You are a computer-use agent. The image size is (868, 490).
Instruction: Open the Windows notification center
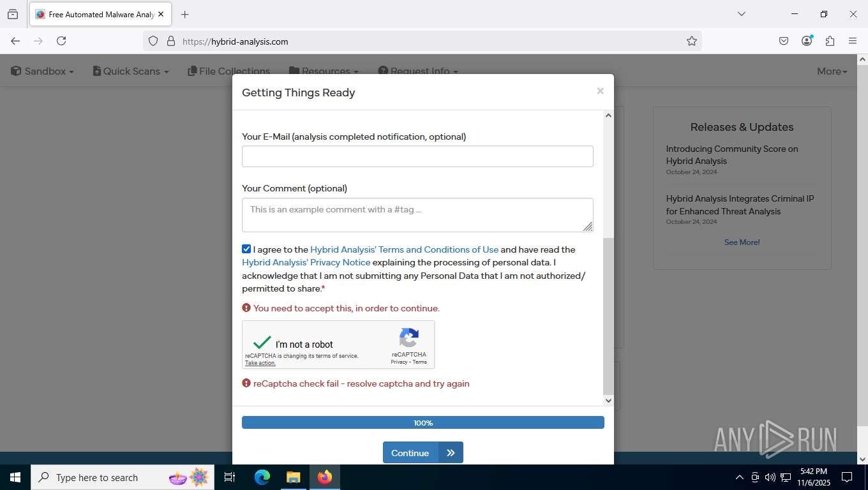(847, 477)
